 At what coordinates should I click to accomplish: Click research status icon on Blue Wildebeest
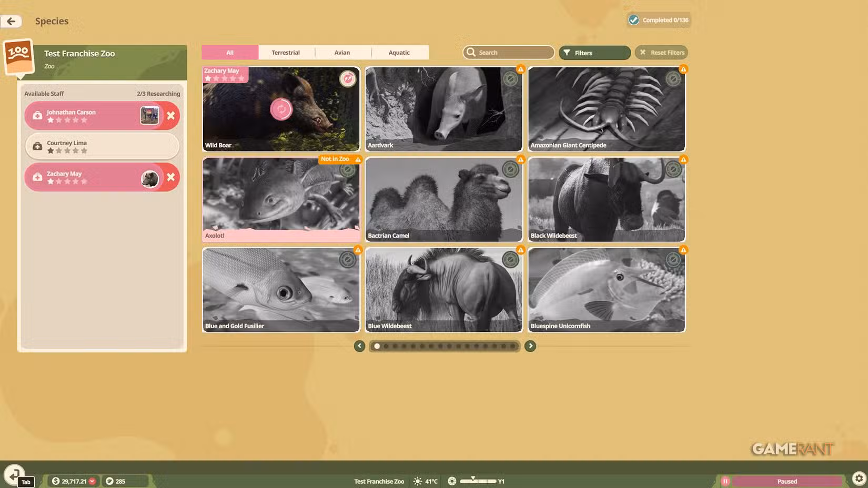pos(510,259)
